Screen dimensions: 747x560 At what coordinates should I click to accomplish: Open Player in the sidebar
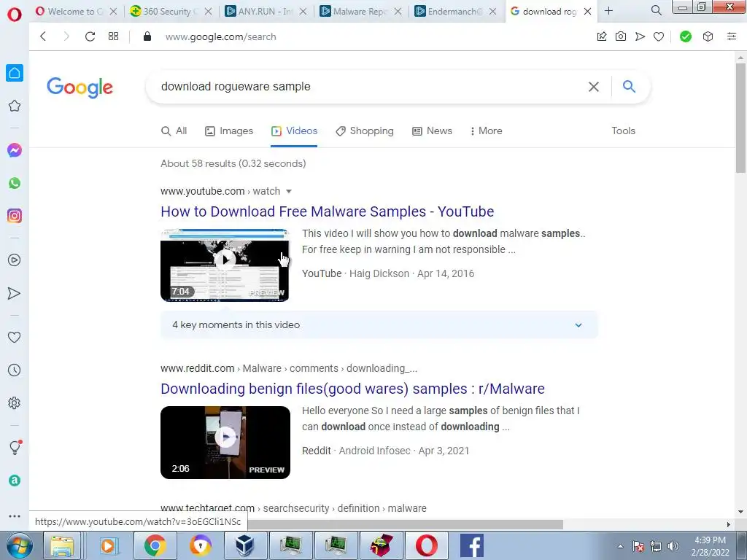click(15, 260)
